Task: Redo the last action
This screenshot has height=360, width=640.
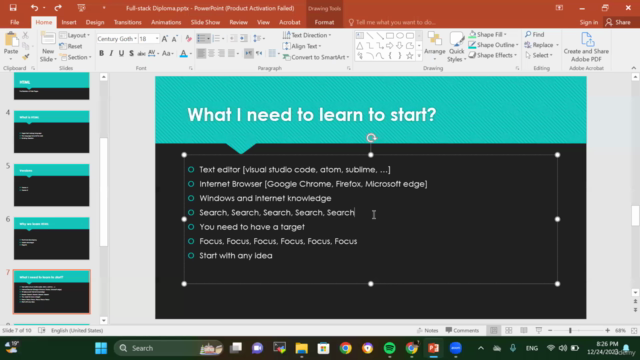Action: click(x=58, y=8)
